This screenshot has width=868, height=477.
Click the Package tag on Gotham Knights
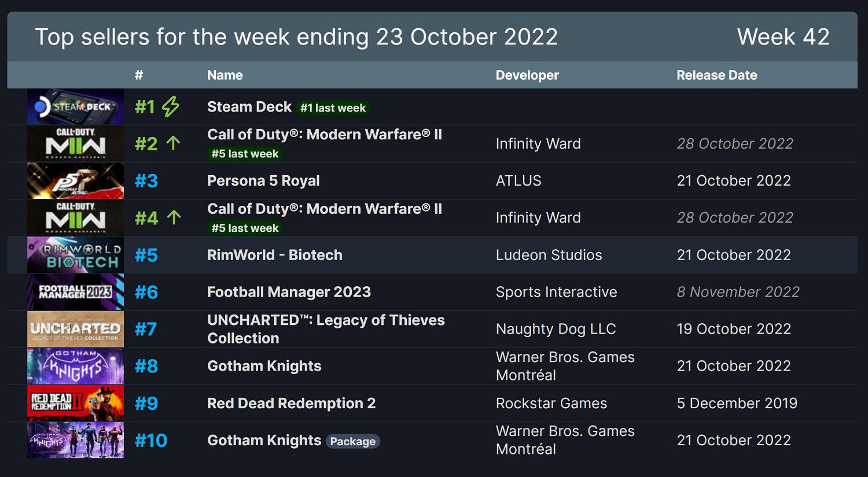(353, 442)
